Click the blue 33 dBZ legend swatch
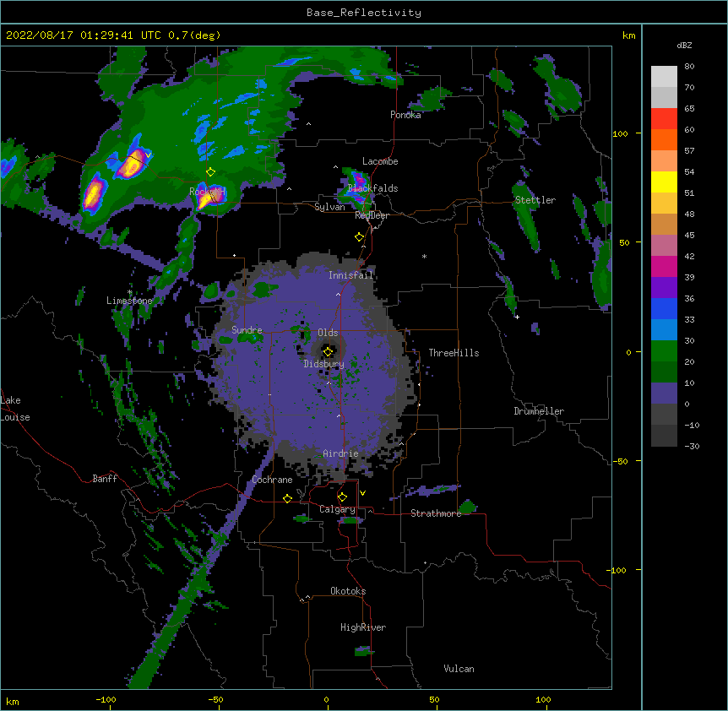This screenshot has height=711, width=728. (664, 308)
